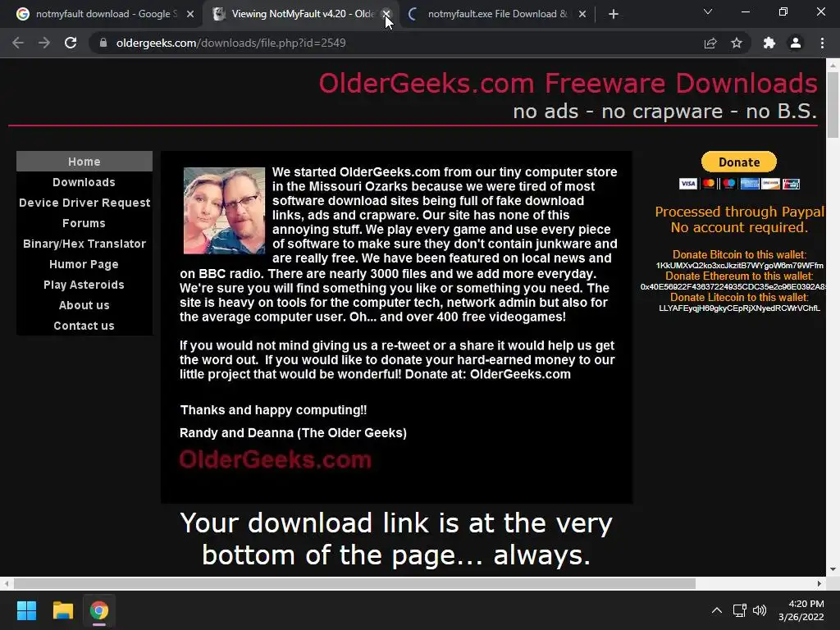
Task: Open Forums page
Action: [84, 223]
